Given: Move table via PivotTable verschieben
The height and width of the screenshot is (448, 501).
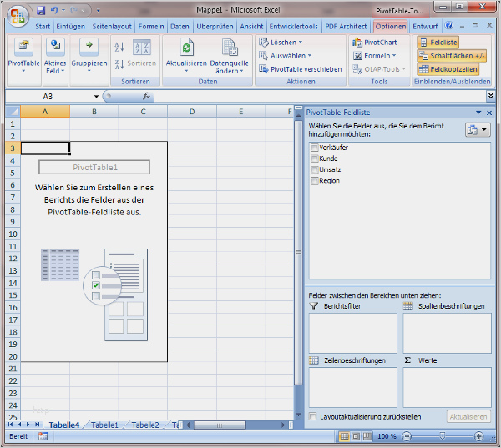Looking at the screenshot, I should pyautogui.click(x=301, y=69).
